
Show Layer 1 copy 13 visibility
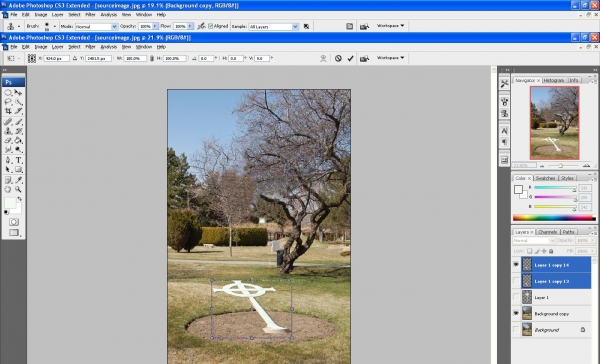coord(516,281)
